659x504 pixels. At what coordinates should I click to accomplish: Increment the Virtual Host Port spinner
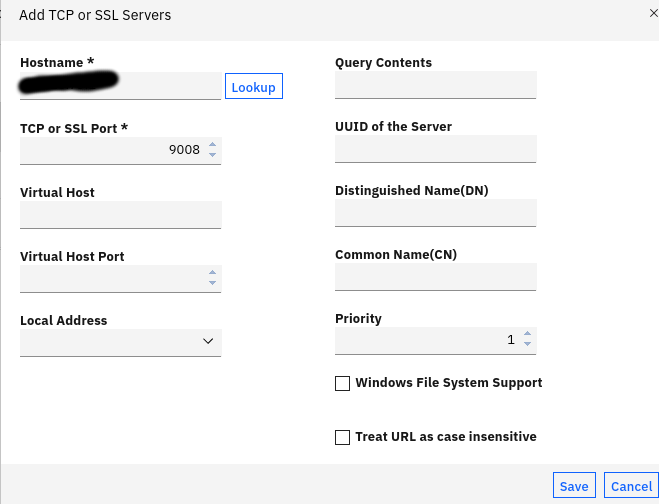click(212, 273)
